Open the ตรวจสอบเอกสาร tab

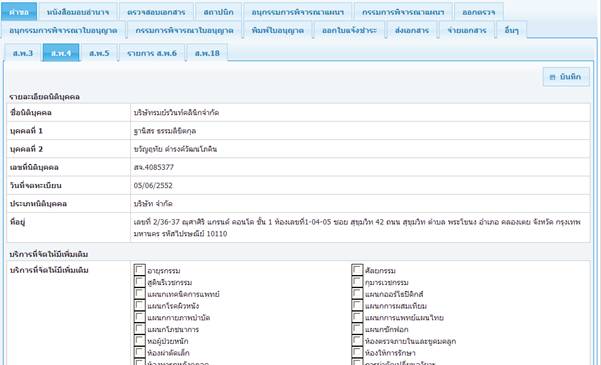156,12
